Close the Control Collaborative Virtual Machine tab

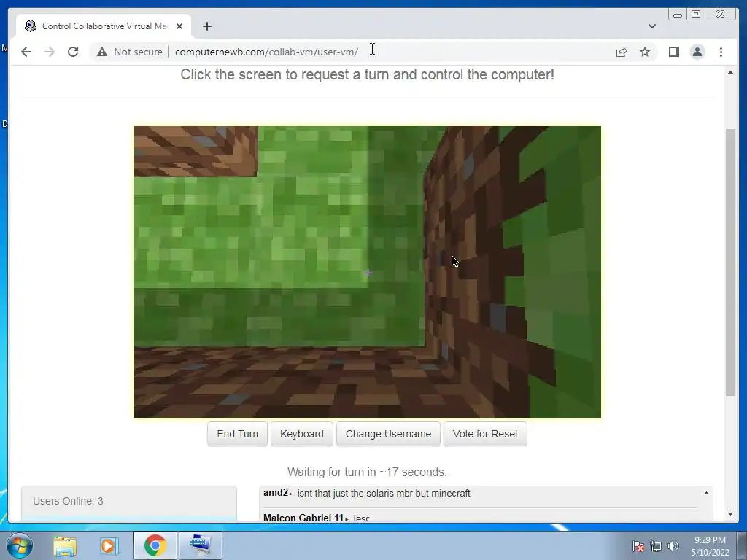coord(179,26)
